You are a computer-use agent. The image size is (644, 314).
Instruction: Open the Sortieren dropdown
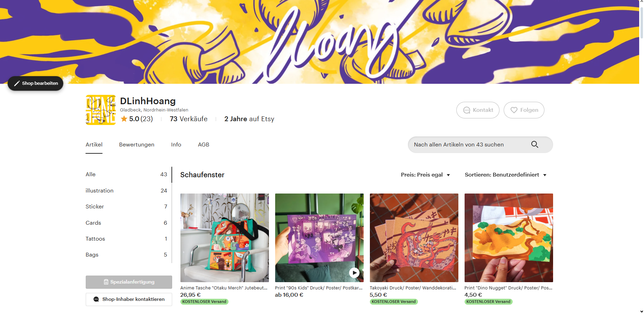coord(505,175)
